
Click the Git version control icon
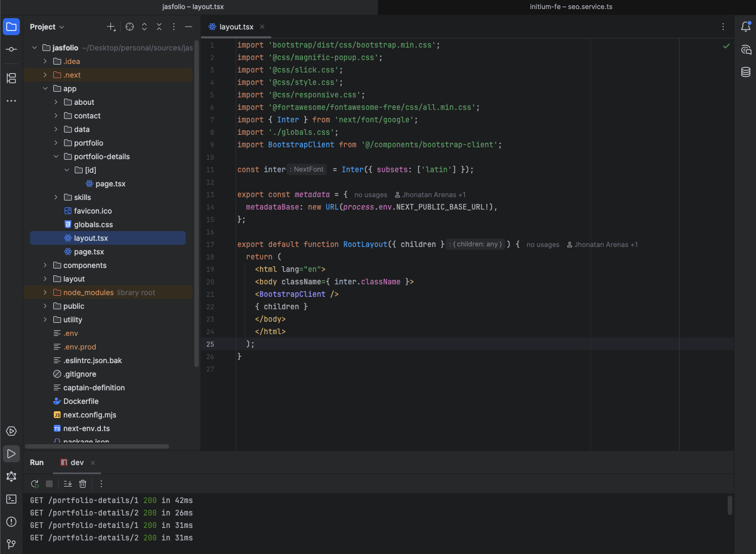[11, 544]
